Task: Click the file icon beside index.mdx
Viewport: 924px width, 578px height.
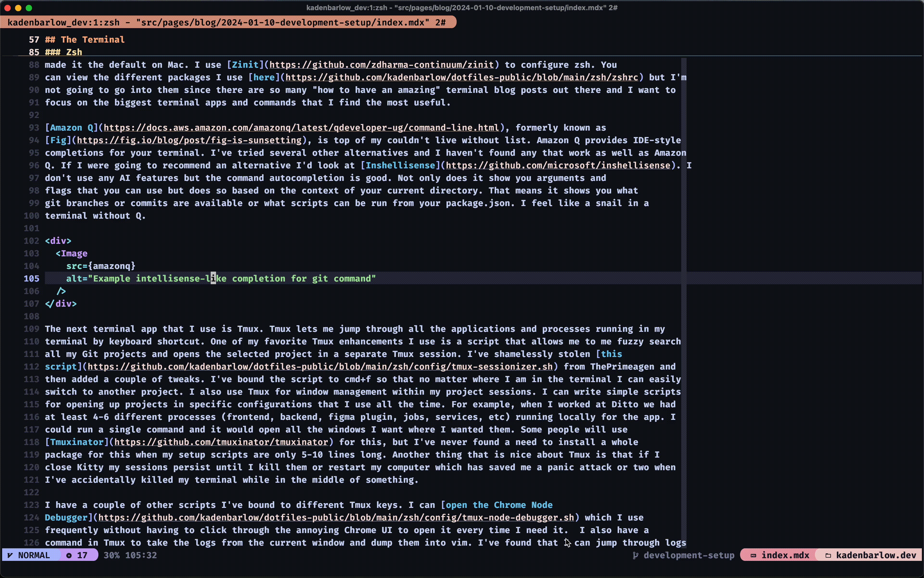Action: coord(753,556)
